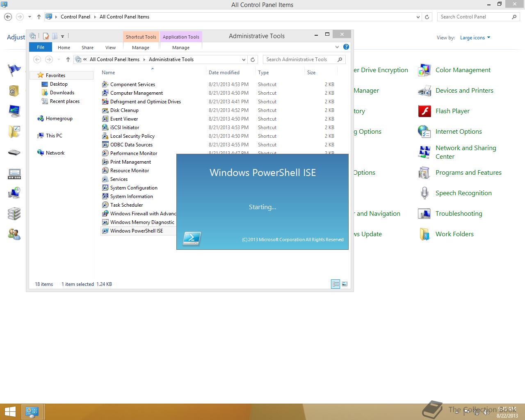The height and width of the screenshot is (420, 525).
Task: Select the Computer Management icon
Action: coord(105,93)
